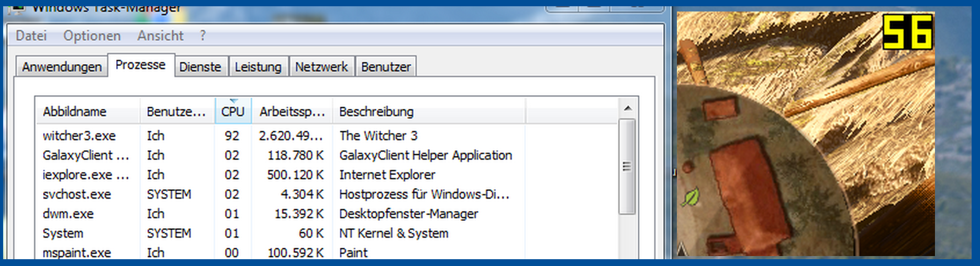Click SYSTEM user of svchost.exe

pos(169,194)
